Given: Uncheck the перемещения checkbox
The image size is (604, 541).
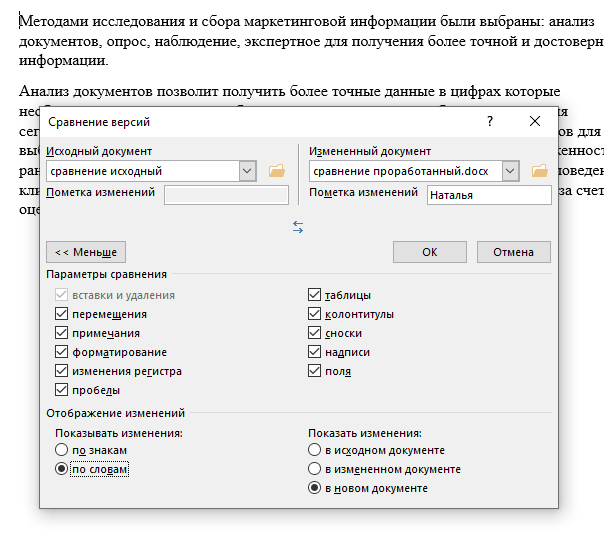Looking at the screenshot, I should click(x=62, y=314).
